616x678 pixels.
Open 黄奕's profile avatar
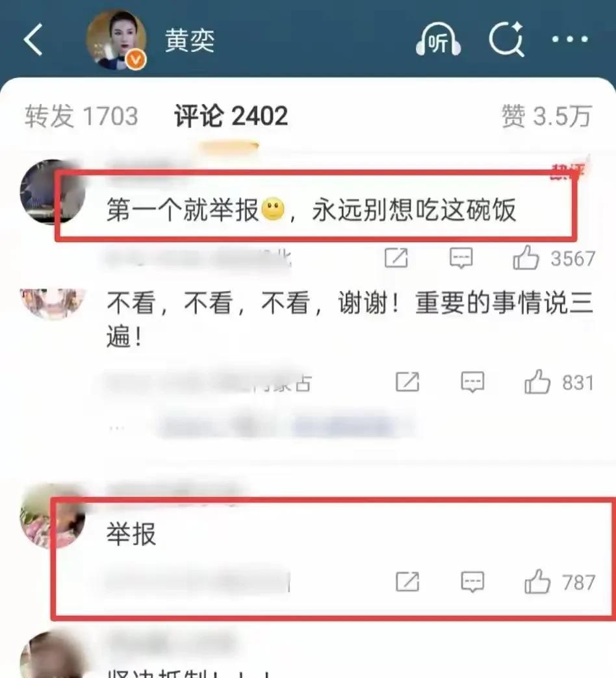pos(116,40)
